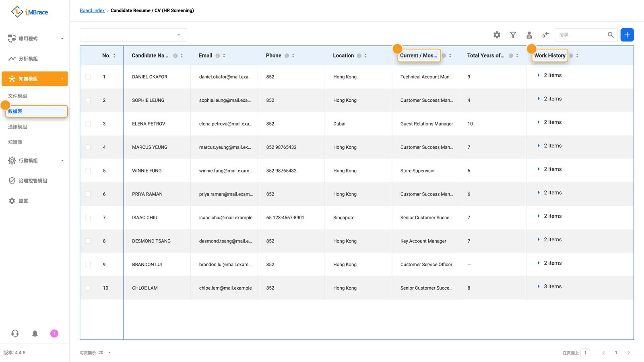Expand the 行動模組 sidebar menu
The image size is (644, 362).
(35, 160)
